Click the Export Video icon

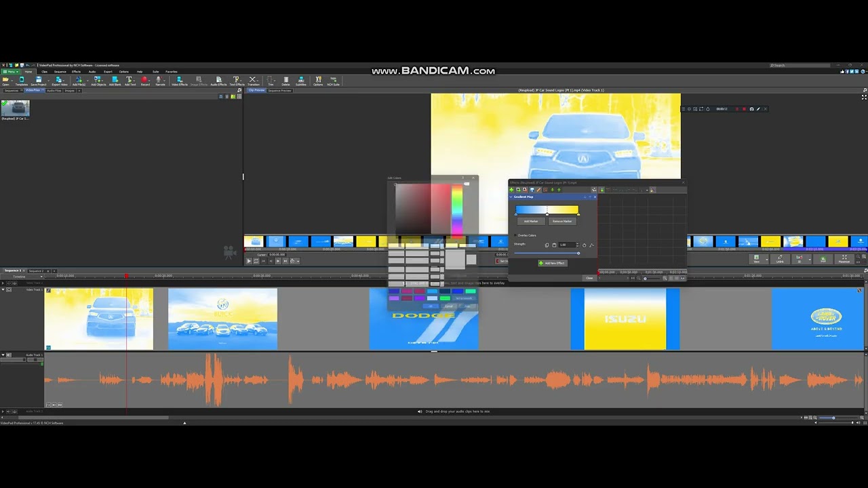(59, 80)
